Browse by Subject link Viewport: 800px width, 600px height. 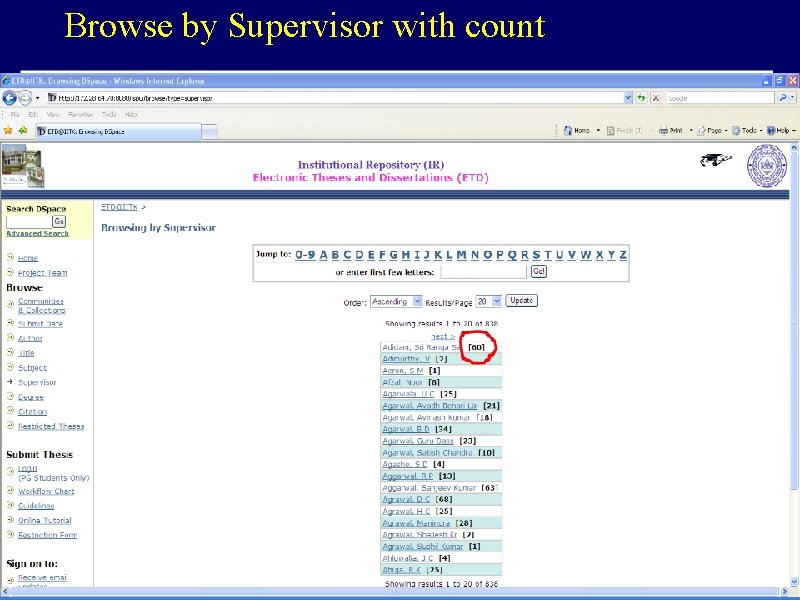pos(32,368)
